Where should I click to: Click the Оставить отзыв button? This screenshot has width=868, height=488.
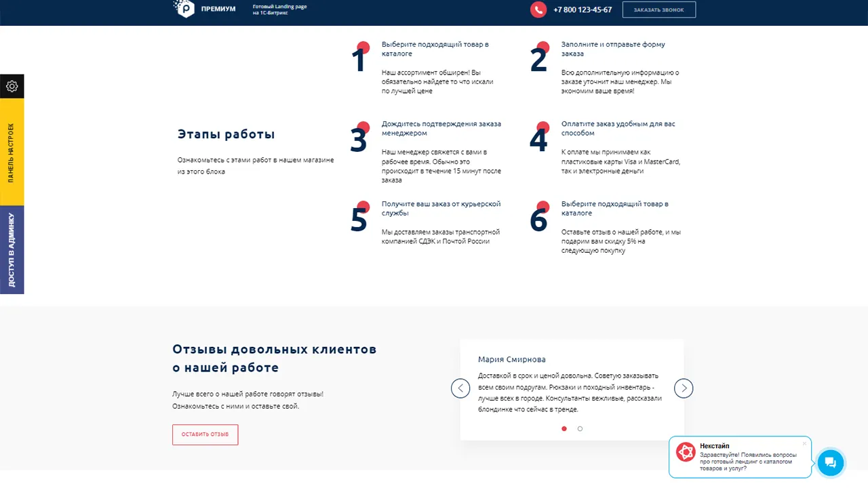205,434
